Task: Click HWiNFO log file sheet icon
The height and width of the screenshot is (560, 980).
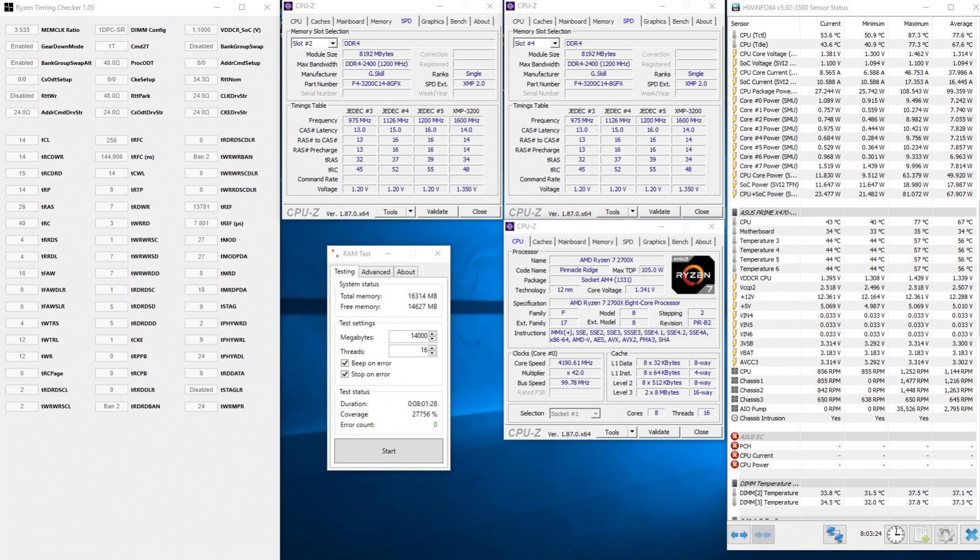Action: (x=921, y=534)
